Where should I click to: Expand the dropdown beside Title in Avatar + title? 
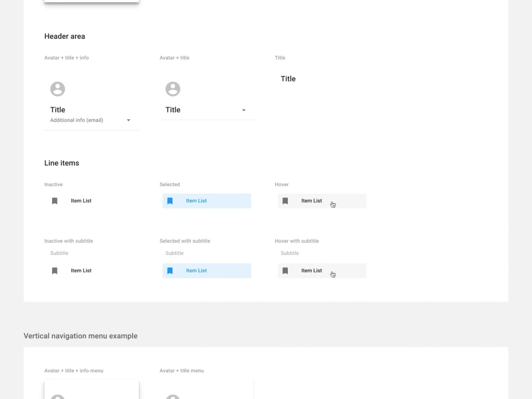244,110
